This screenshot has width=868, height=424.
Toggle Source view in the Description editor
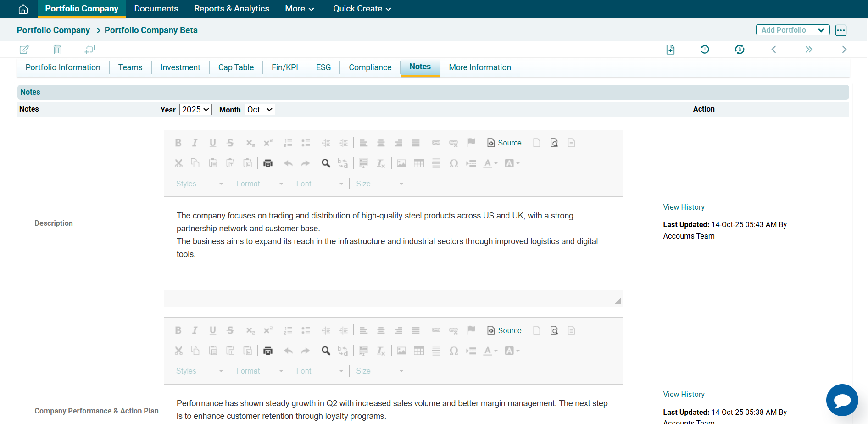[x=504, y=143]
